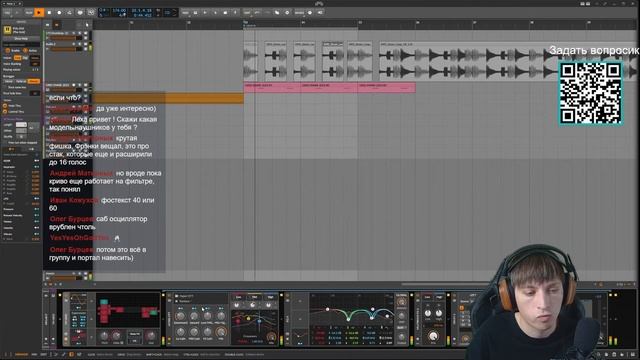
Task: Open the PLAY menu label in transport
Action: [29, 13]
